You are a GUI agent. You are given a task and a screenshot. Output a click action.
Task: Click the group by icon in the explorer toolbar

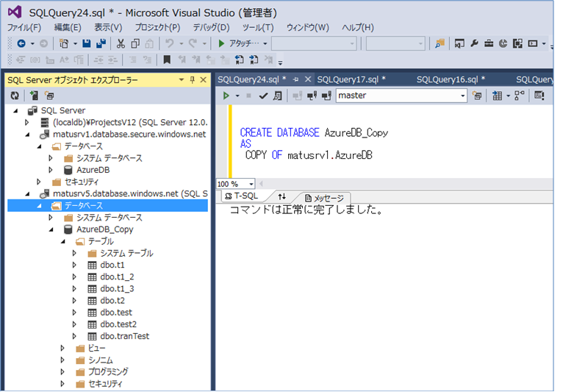tap(49, 96)
